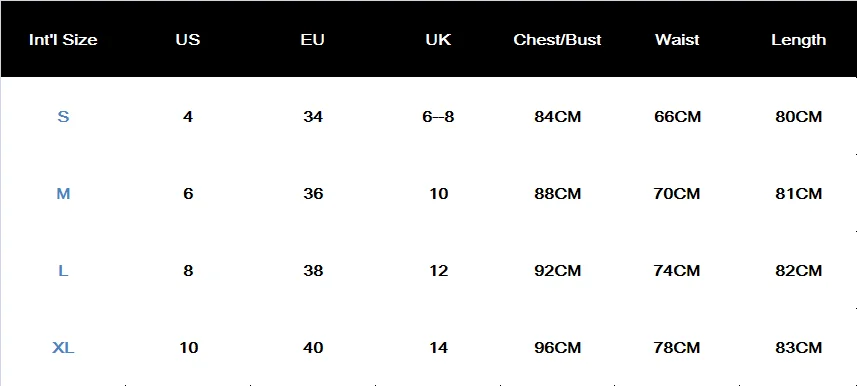
Task: Click the 70CM waist value
Action: pos(677,194)
